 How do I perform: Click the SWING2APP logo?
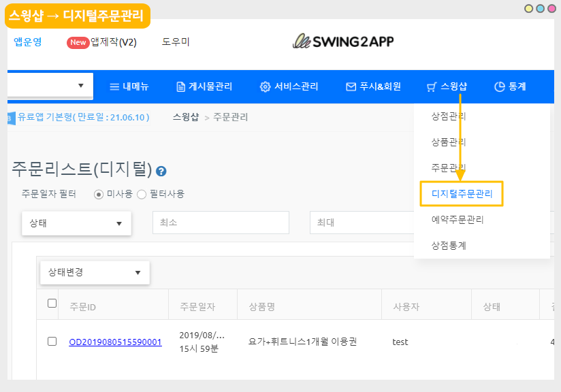pyautogui.click(x=343, y=42)
